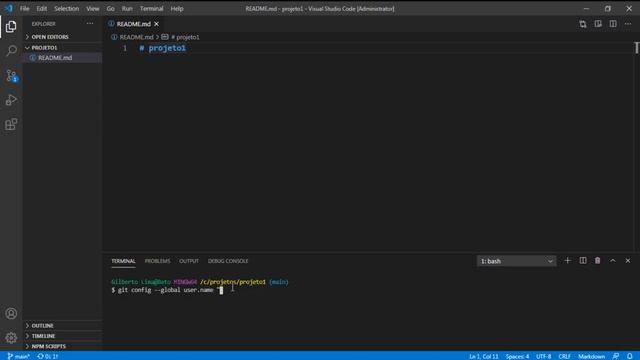
Task: Open Run and Debug view
Action: 11,100
